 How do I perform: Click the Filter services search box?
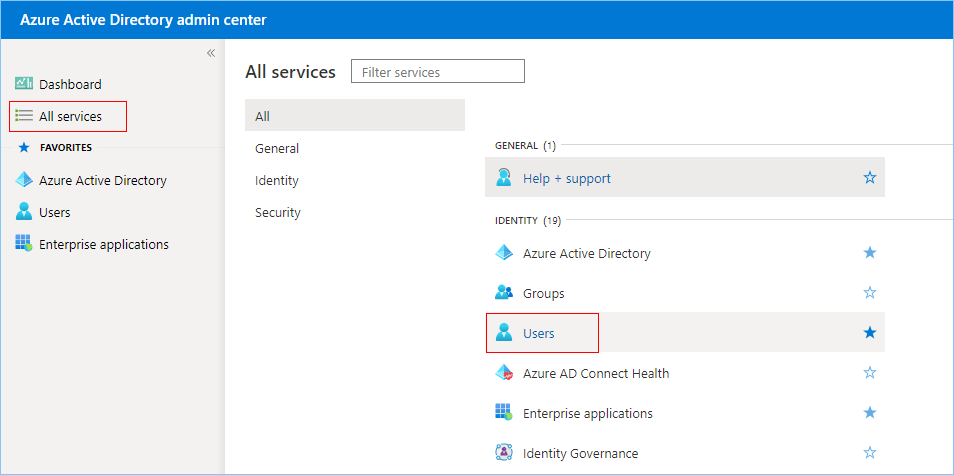point(438,72)
